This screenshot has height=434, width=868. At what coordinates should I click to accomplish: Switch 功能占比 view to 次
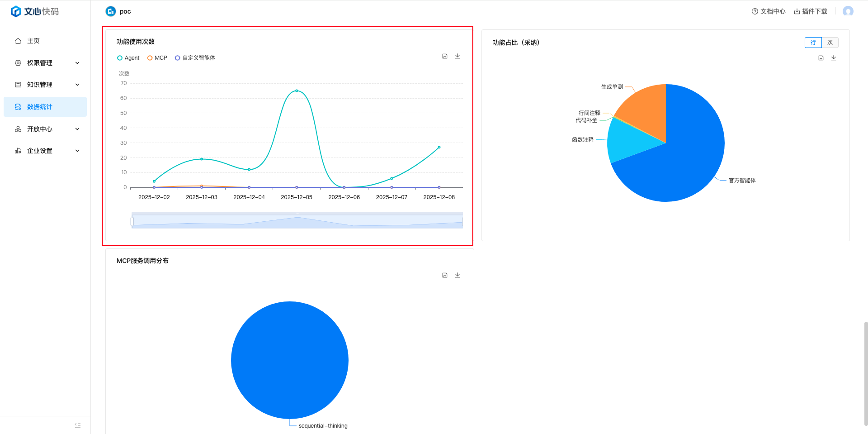(830, 43)
